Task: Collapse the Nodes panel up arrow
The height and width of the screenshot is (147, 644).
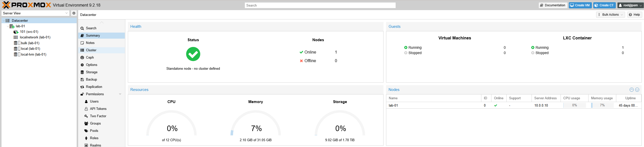Action: [632, 90]
